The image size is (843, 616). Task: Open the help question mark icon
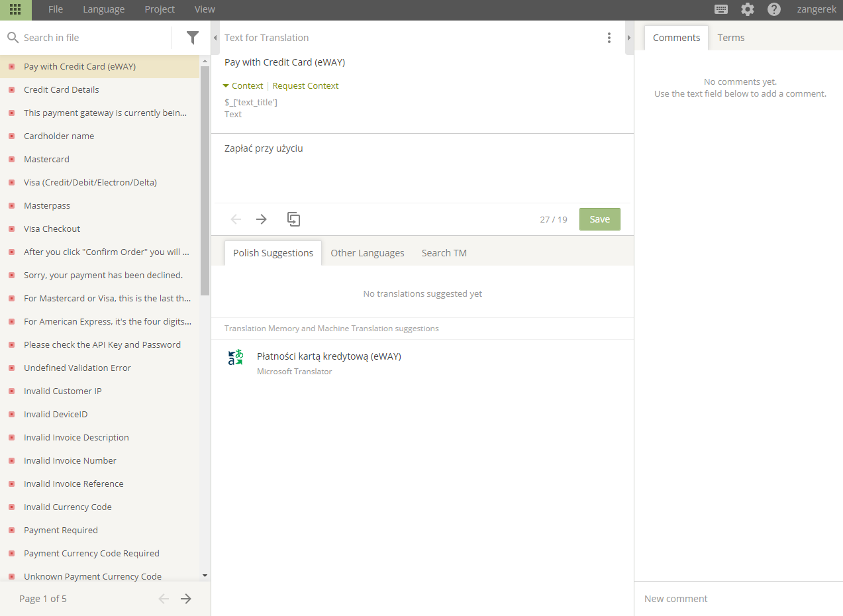[x=774, y=9]
